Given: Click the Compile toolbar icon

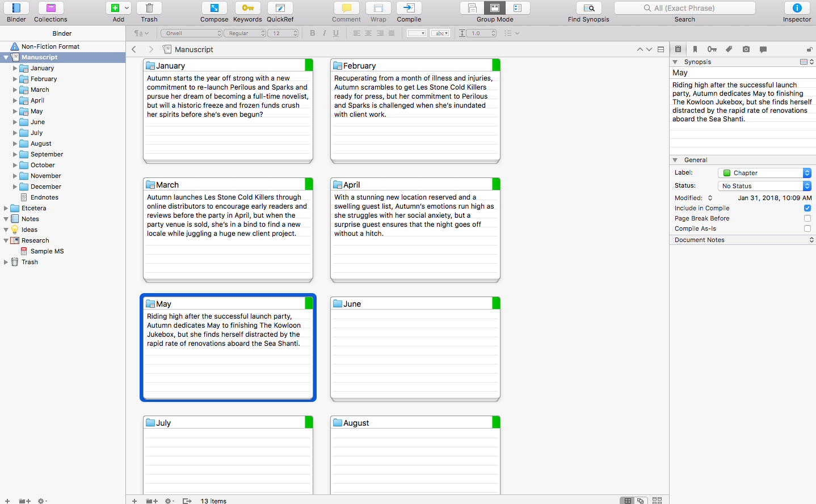Looking at the screenshot, I should (409, 8).
